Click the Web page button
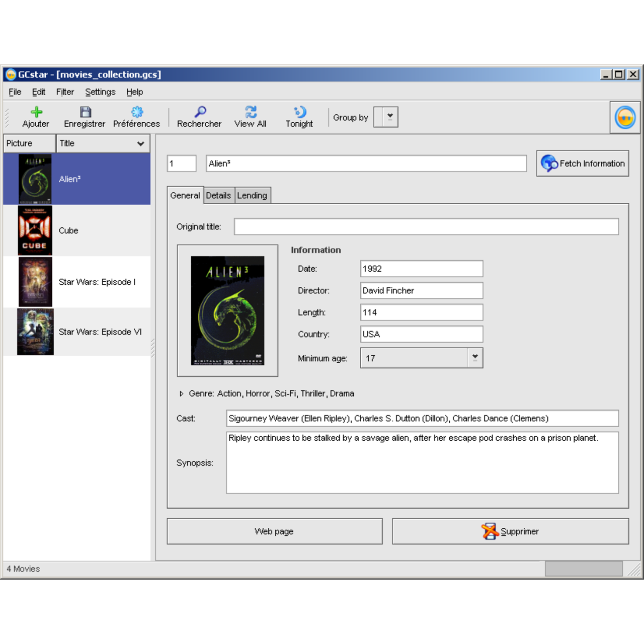Viewport: 644px width, 644px height. 274,531
